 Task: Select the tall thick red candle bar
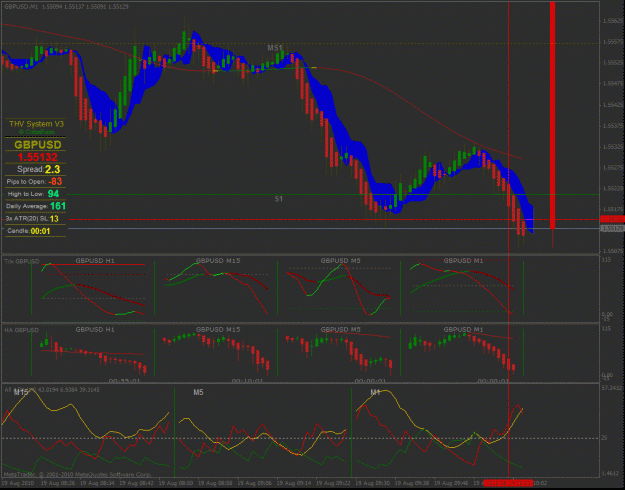coord(552,116)
